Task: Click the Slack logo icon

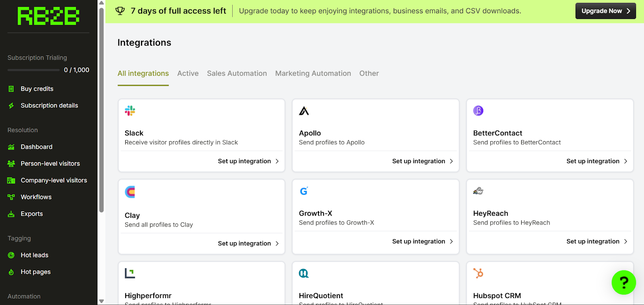Action: coord(130,111)
